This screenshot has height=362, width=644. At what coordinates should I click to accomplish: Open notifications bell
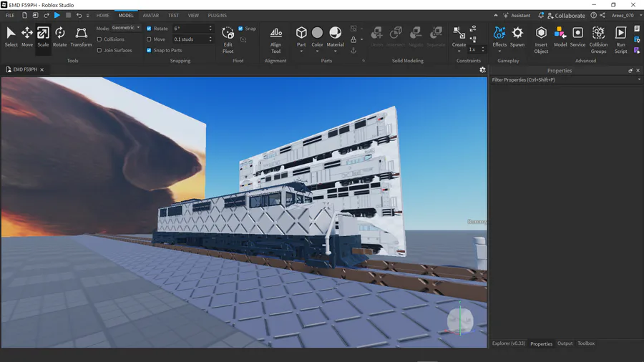click(541, 15)
